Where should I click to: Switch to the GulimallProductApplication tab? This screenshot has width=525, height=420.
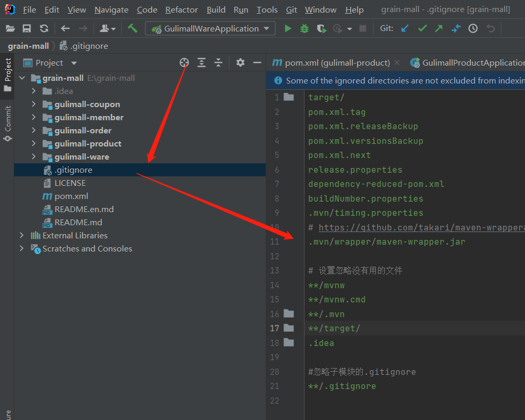467,62
